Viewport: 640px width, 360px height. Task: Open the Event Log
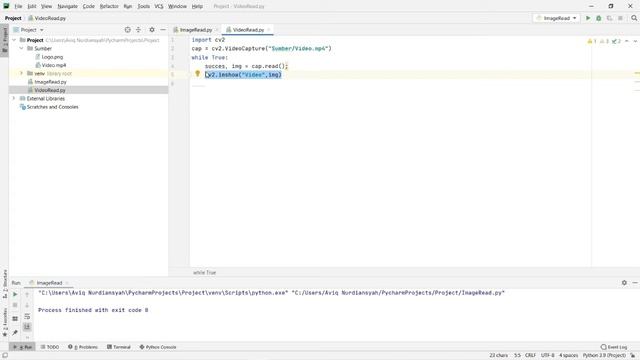click(x=614, y=347)
